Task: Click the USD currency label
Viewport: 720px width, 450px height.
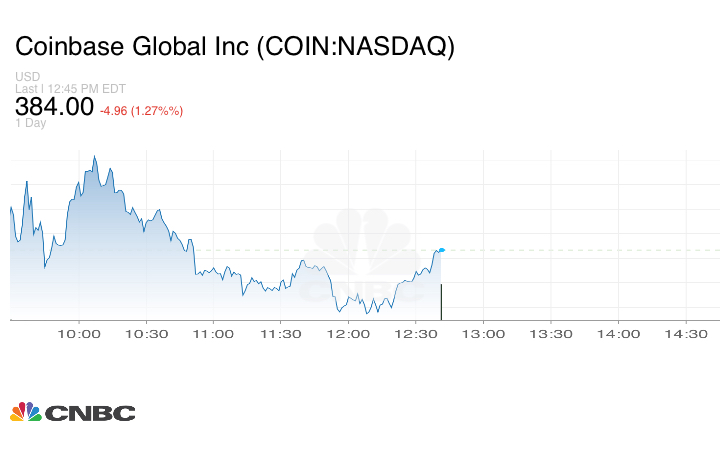Action: coord(26,77)
